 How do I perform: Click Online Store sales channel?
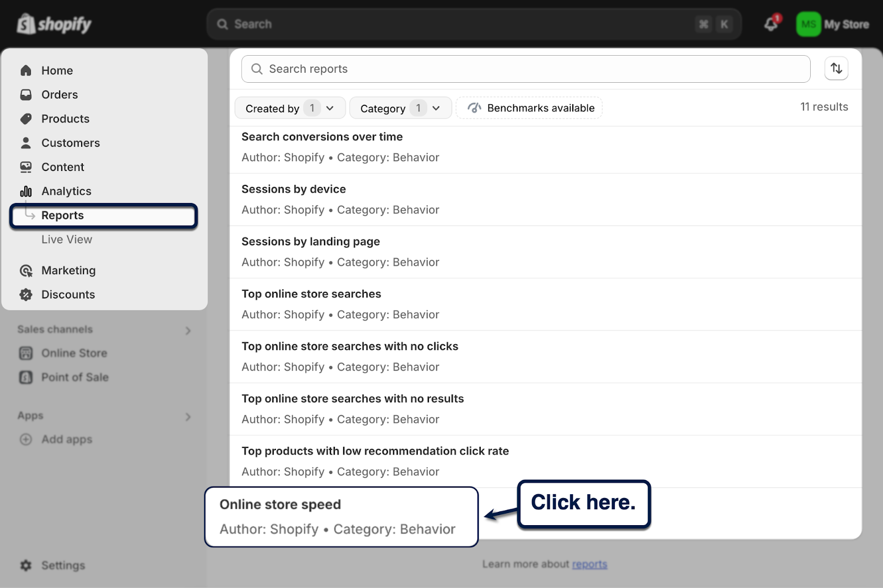[75, 353]
